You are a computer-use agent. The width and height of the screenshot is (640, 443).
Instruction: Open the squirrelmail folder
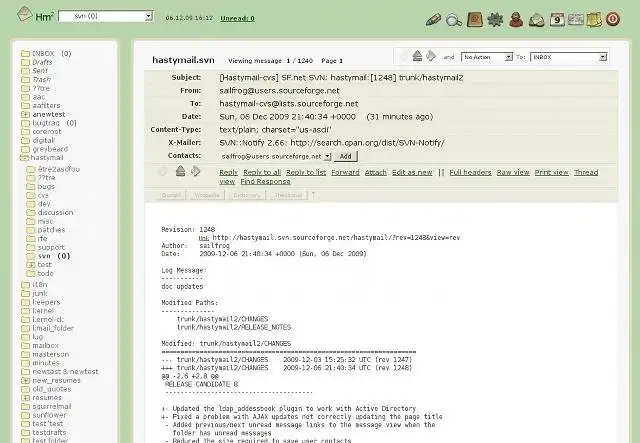pos(52,406)
